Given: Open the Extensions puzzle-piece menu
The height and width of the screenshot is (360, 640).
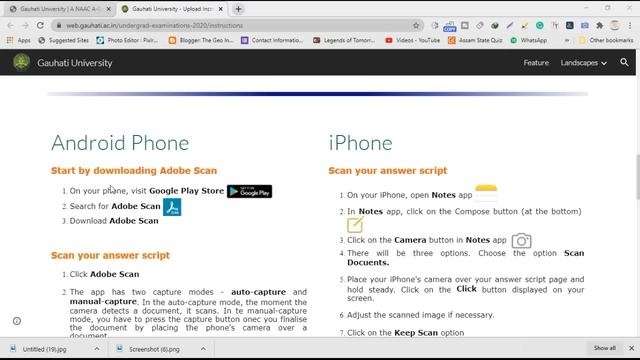Looking at the screenshot, I should tap(599, 25).
